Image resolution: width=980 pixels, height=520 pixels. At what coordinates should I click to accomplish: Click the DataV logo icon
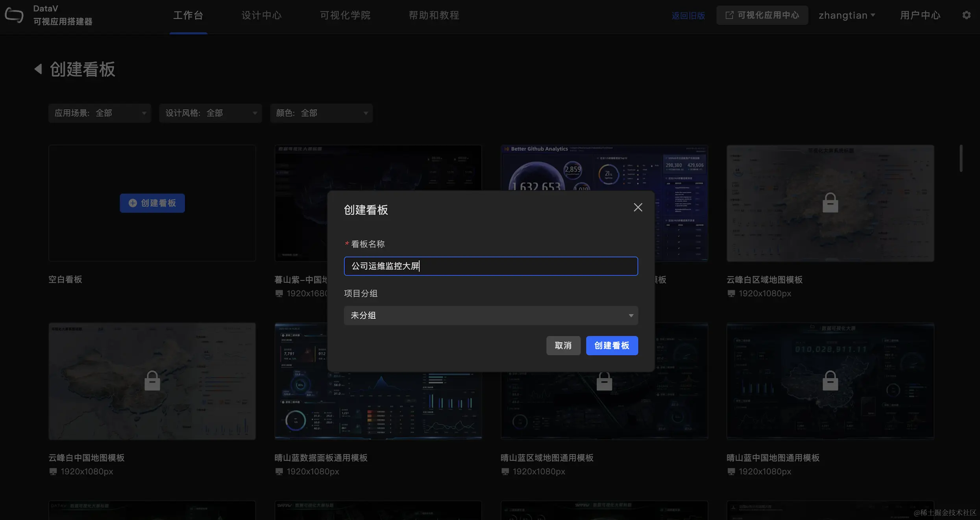coord(14,15)
